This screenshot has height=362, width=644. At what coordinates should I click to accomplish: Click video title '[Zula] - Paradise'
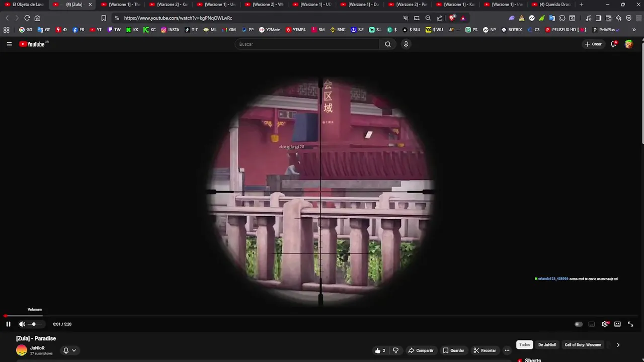(36, 338)
